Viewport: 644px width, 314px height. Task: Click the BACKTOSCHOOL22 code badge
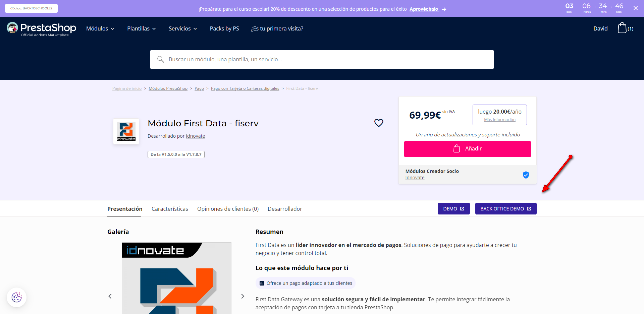[x=31, y=8]
